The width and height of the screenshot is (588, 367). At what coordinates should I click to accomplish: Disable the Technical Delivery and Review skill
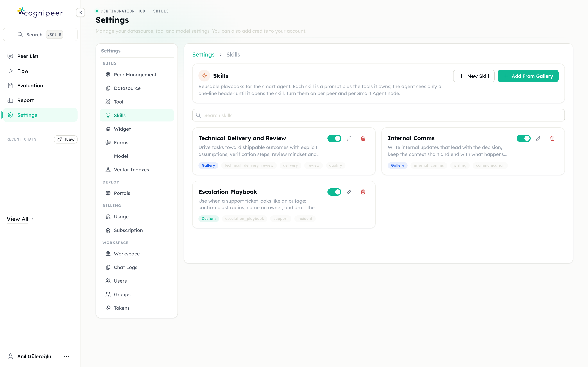click(x=334, y=138)
